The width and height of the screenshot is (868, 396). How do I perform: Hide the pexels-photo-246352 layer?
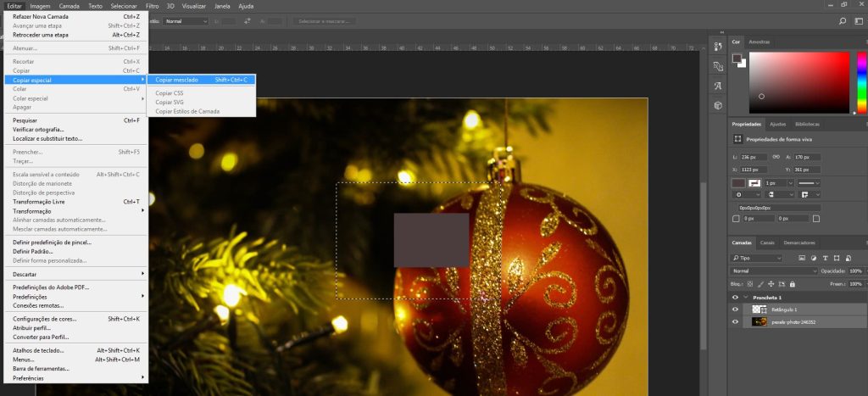[x=735, y=321]
